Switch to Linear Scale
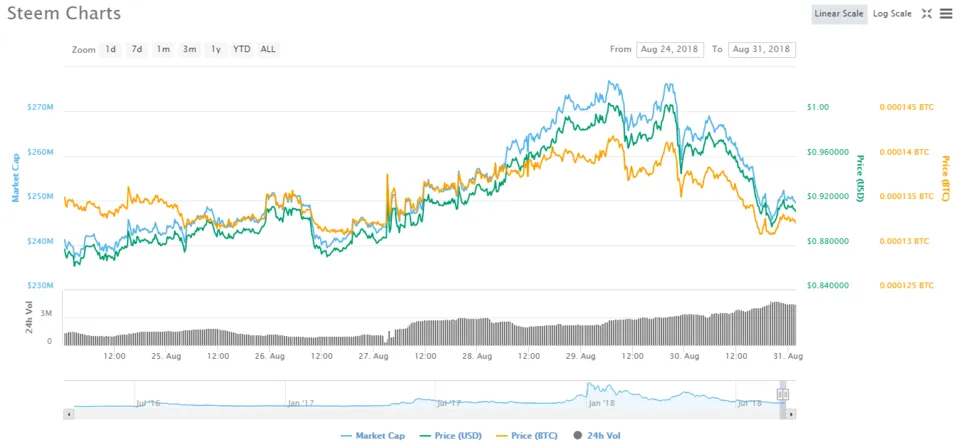Viewport: 960px width, 448px height. (x=839, y=13)
